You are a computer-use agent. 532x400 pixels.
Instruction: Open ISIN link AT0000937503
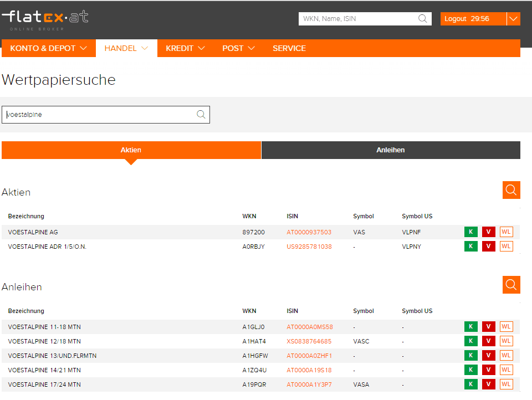309,232
